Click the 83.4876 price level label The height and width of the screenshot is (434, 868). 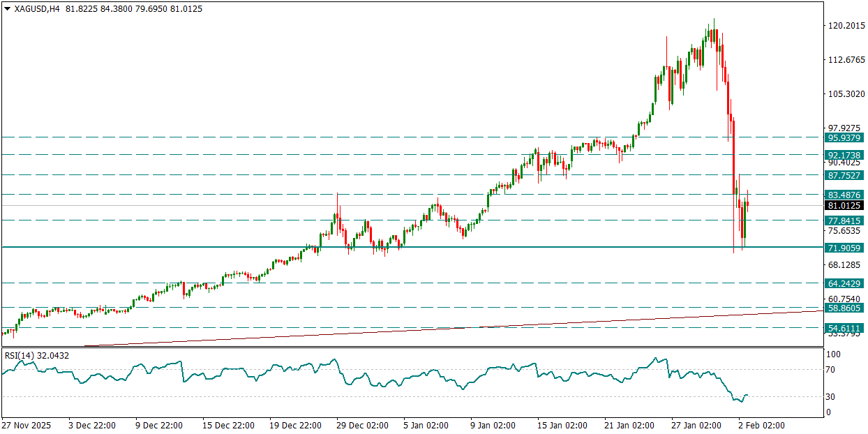845,195
